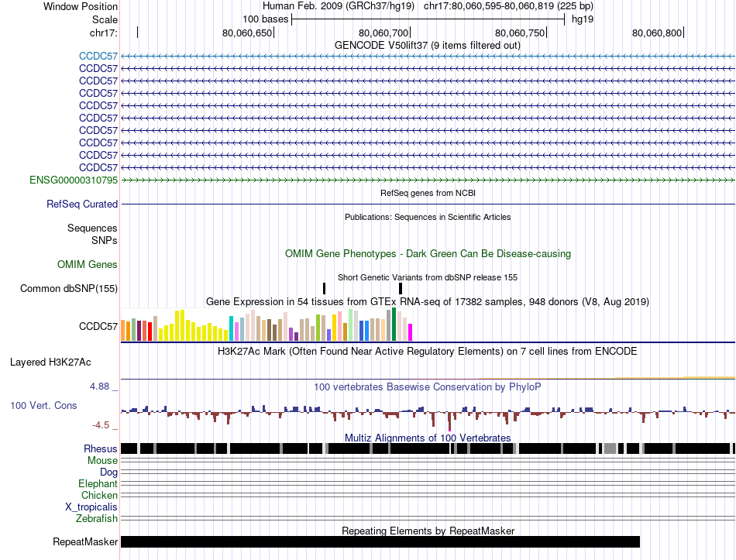Screen dimensions: 736x560
Task: Click the SNPs track label
Action: [x=105, y=240]
